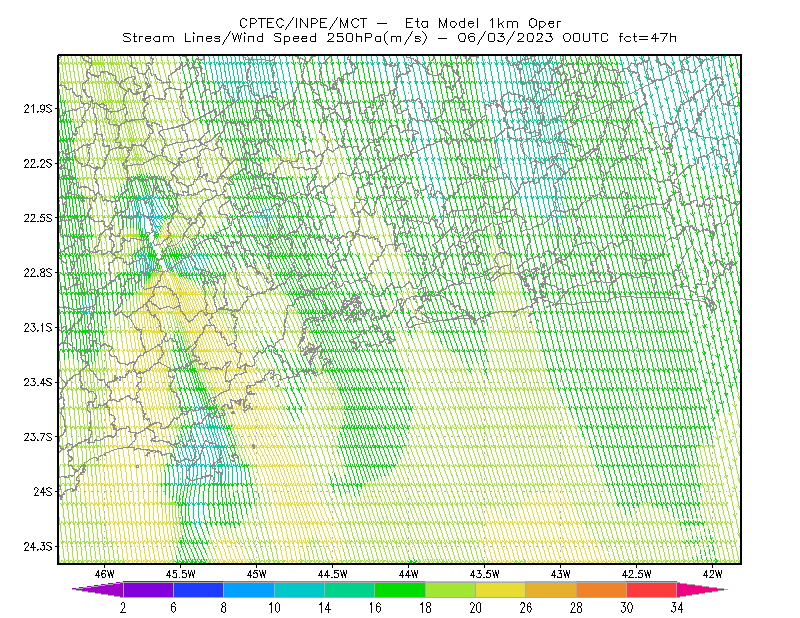Click the purple 2–6 m/s legend swatch
This screenshot has width=800, height=618.
(148, 589)
